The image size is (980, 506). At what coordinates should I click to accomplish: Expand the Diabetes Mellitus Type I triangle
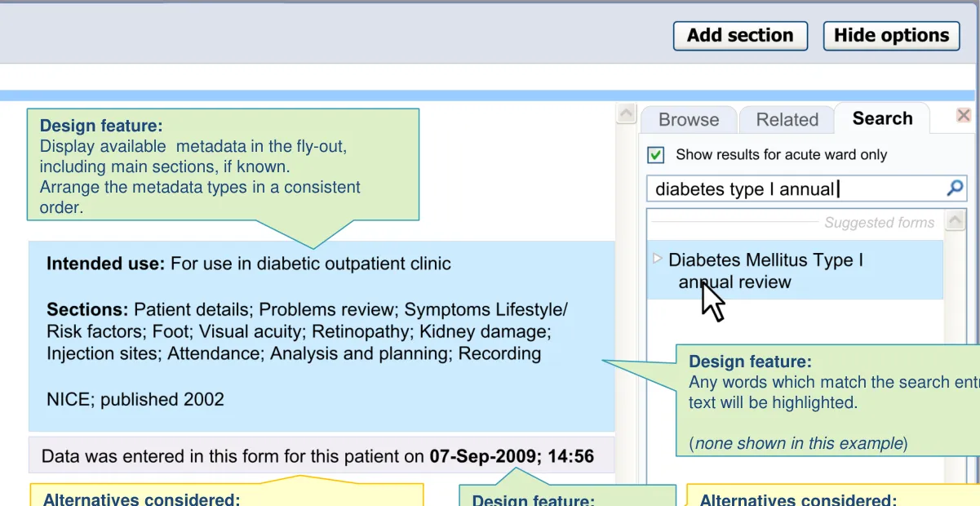click(x=658, y=260)
